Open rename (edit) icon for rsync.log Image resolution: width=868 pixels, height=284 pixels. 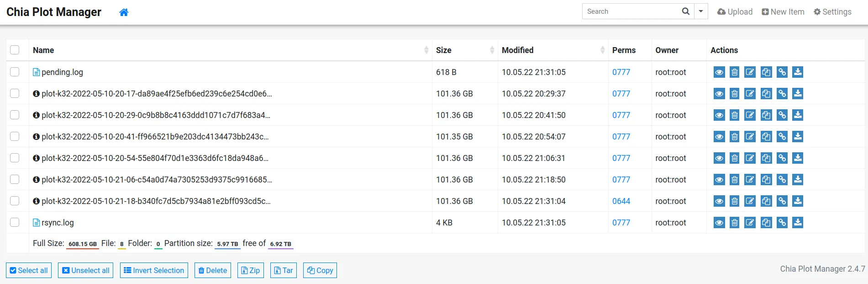click(x=750, y=223)
